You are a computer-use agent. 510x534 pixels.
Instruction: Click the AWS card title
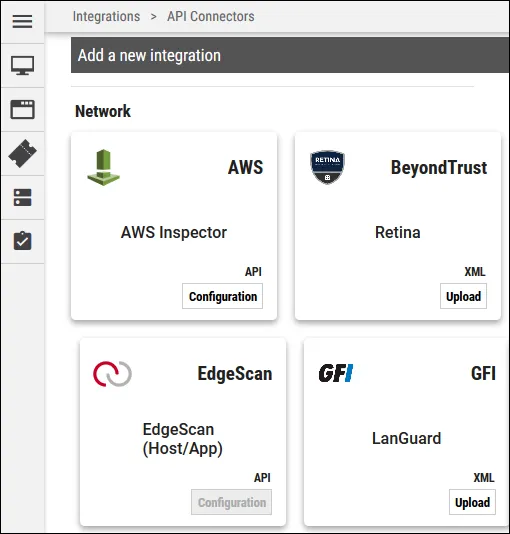pyautogui.click(x=245, y=167)
